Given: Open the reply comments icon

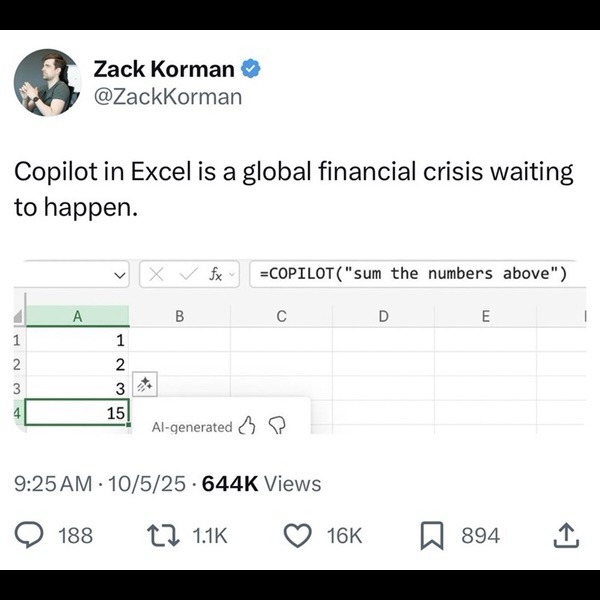Looking at the screenshot, I should [x=34, y=535].
